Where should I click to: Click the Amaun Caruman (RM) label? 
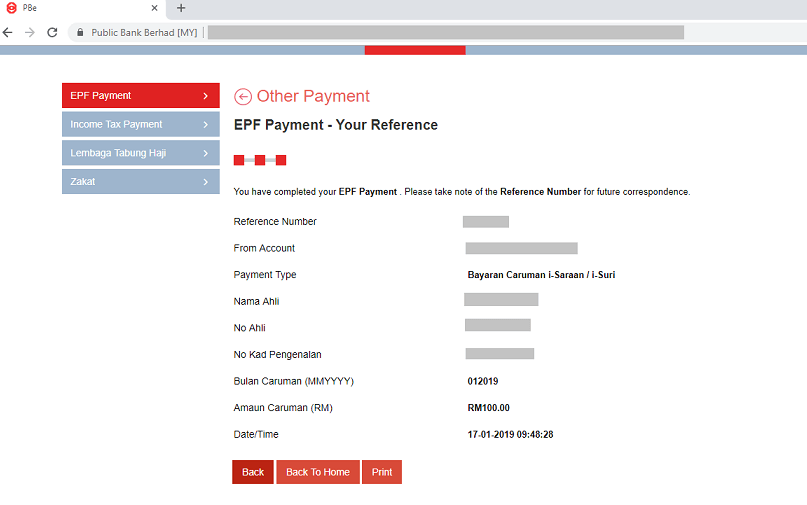[x=283, y=408]
